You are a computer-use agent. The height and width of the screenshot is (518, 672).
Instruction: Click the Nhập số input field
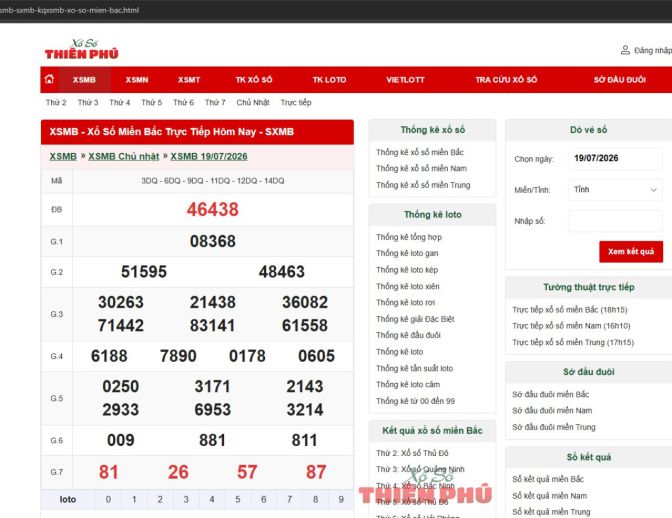(x=615, y=221)
